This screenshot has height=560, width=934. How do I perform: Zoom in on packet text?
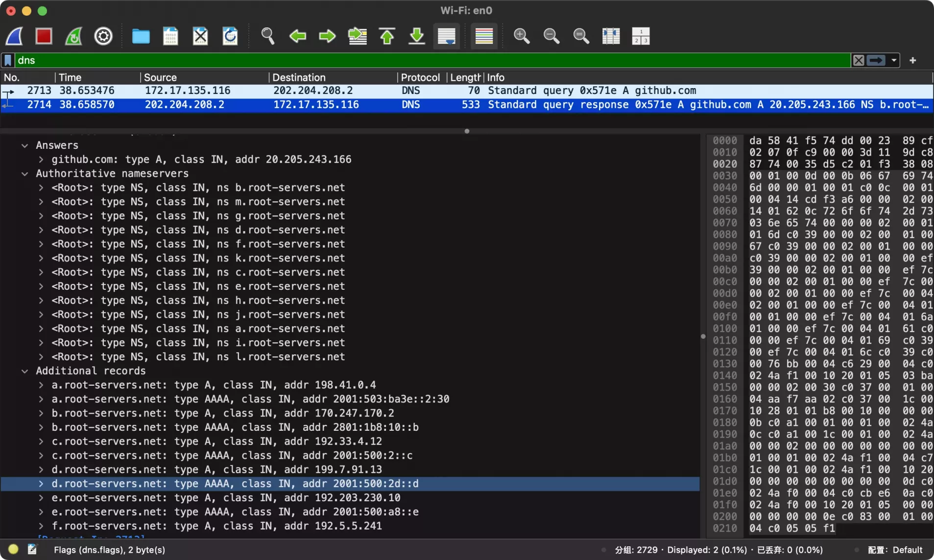point(522,36)
